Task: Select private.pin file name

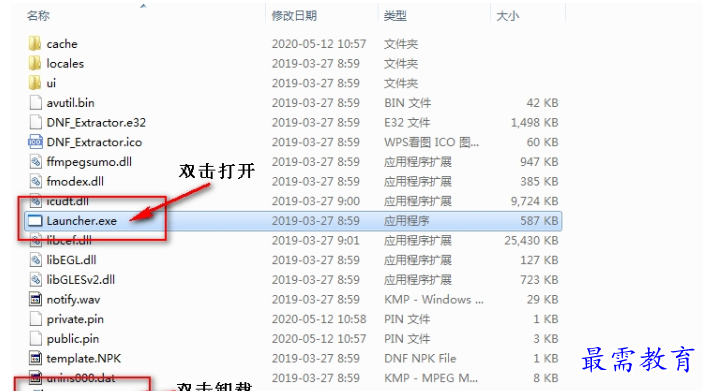Action: 75,320
